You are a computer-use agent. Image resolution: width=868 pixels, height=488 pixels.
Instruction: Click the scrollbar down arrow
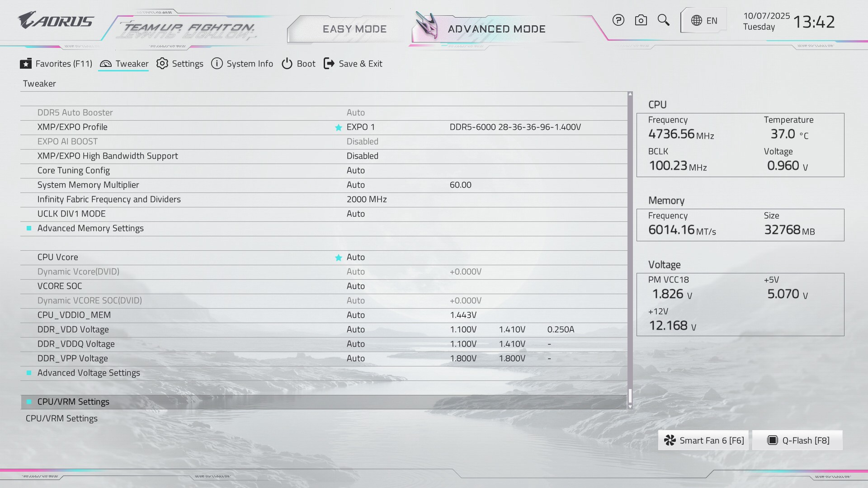tap(630, 407)
